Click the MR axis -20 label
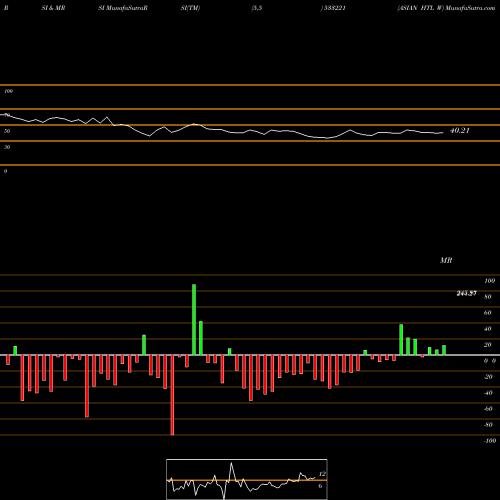This screenshot has width=500, height=500. (x=488, y=377)
